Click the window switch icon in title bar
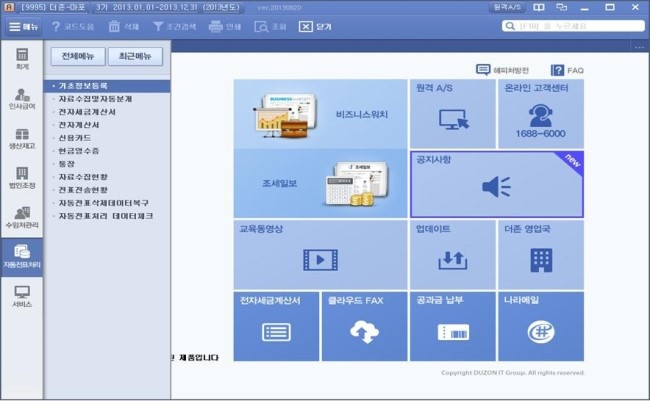This screenshot has width=650, height=401. tap(561, 7)
